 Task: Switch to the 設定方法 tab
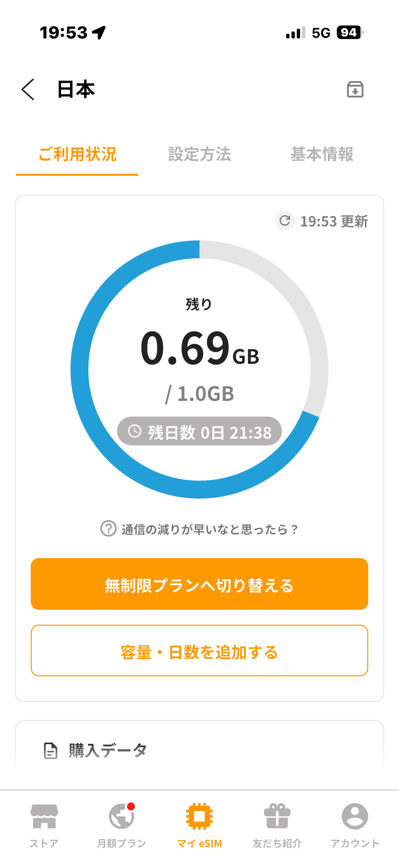tap(199, 154)
